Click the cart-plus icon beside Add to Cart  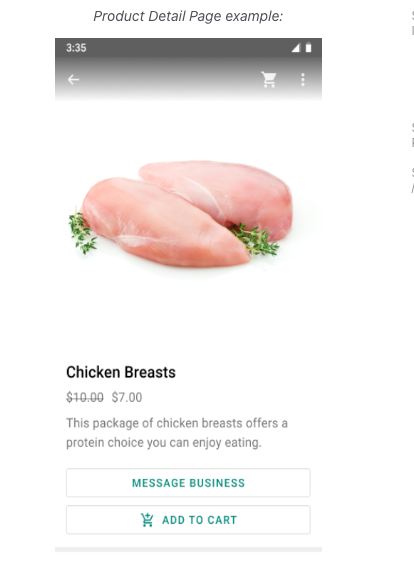click(147, 520)
